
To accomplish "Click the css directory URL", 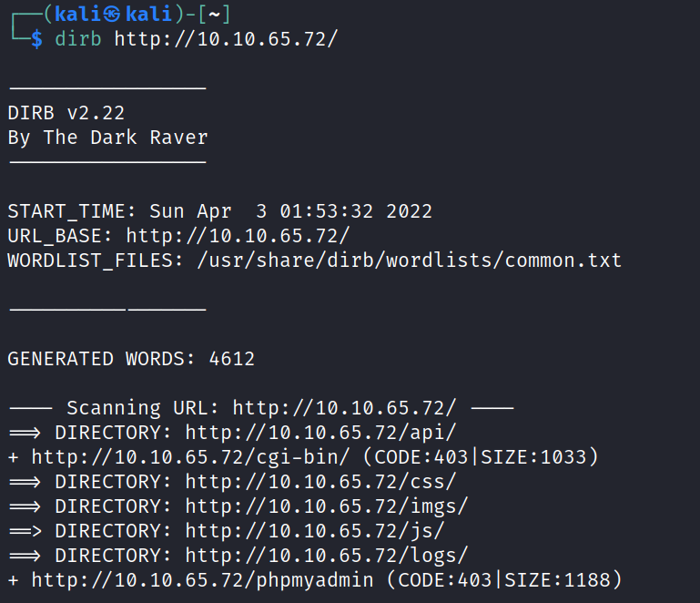I will pyautogui.click(x=320, y=480).
